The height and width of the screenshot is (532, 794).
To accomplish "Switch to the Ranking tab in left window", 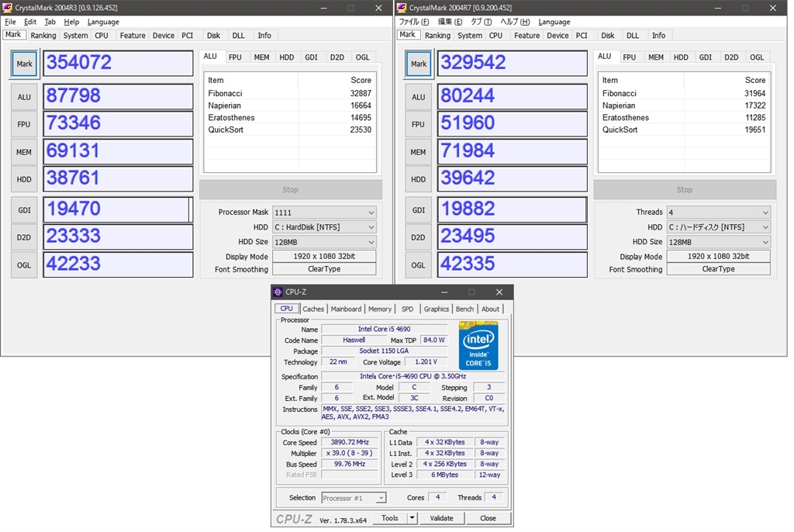I will [x=43, y=36].
